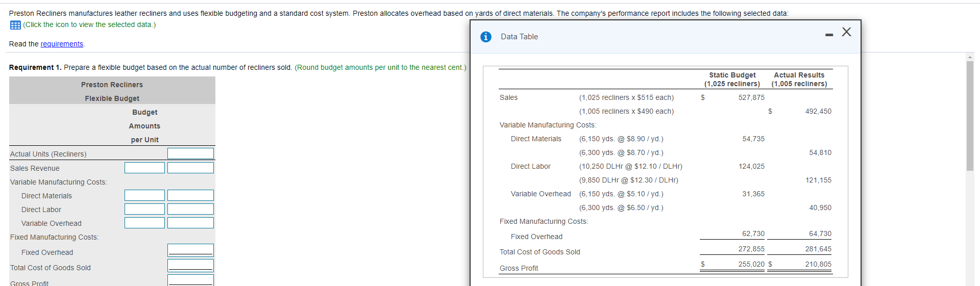Select the Gross Profit input field
This screenshot has height=286, width=980.
(190, 280)
